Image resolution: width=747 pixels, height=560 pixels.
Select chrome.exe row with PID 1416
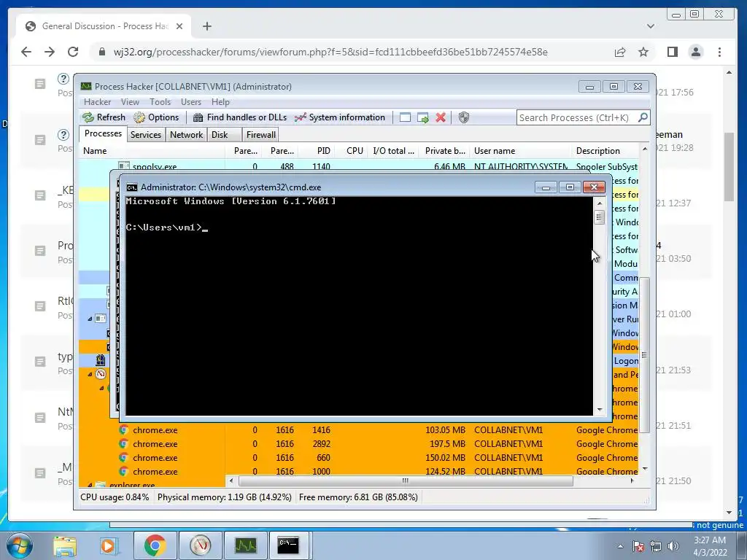(358, 430)
